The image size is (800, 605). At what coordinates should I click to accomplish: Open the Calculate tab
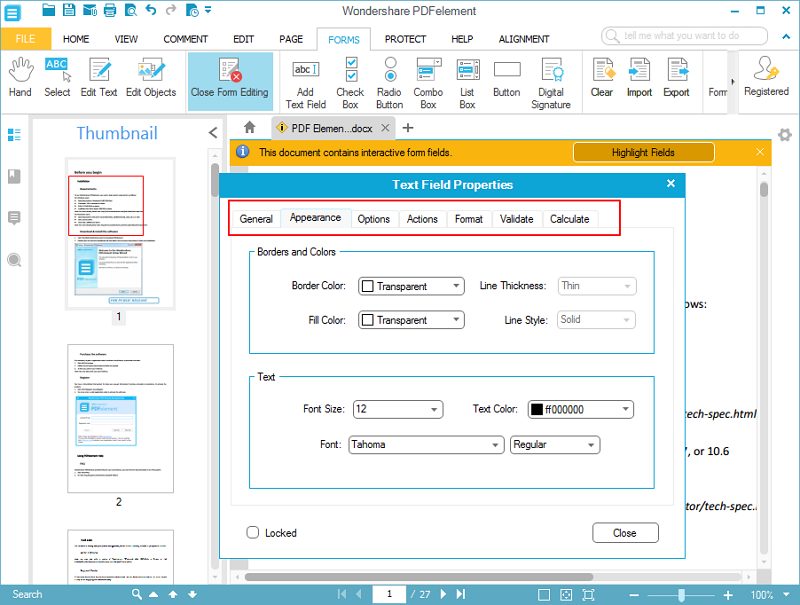(569, 219)
